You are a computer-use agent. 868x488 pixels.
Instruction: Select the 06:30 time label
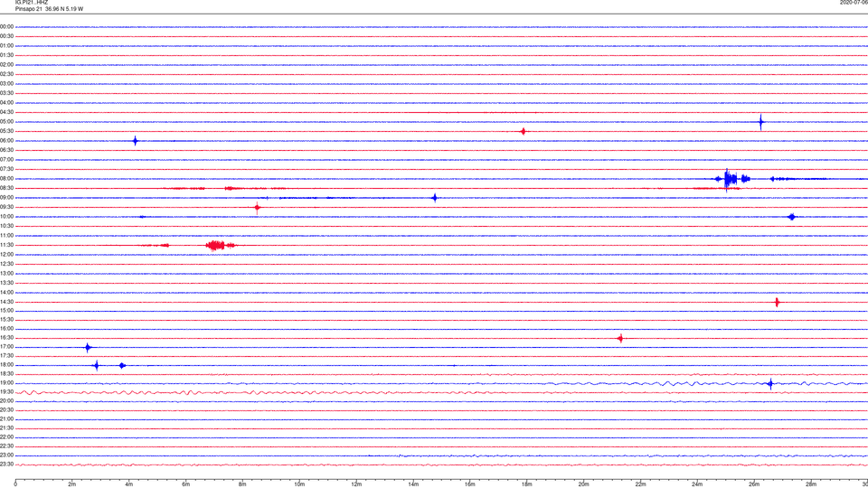pyautogui.click(x=6, y=151)
